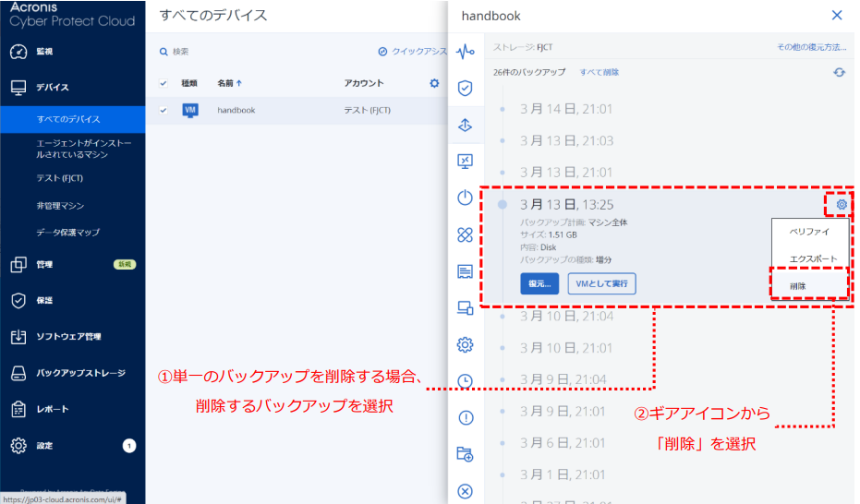Open the Activities pulse icon in side strip
This screenshot has height=504, width=860.
466,51
